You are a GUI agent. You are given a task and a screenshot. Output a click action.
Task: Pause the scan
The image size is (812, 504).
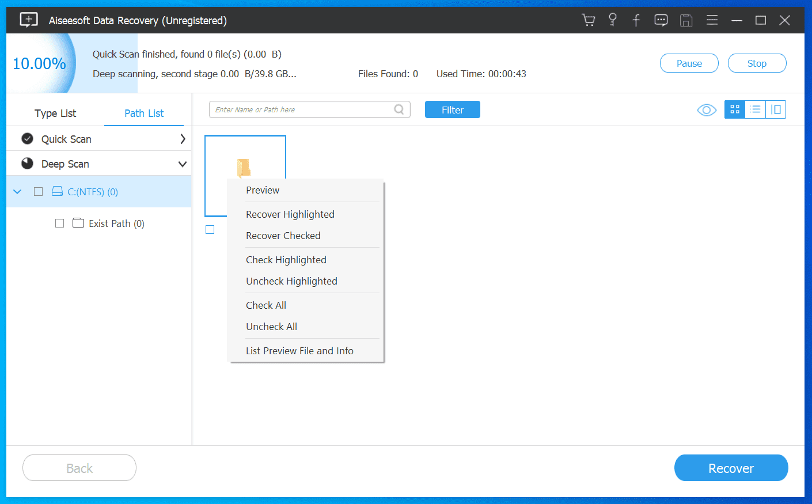coord(689,63)
